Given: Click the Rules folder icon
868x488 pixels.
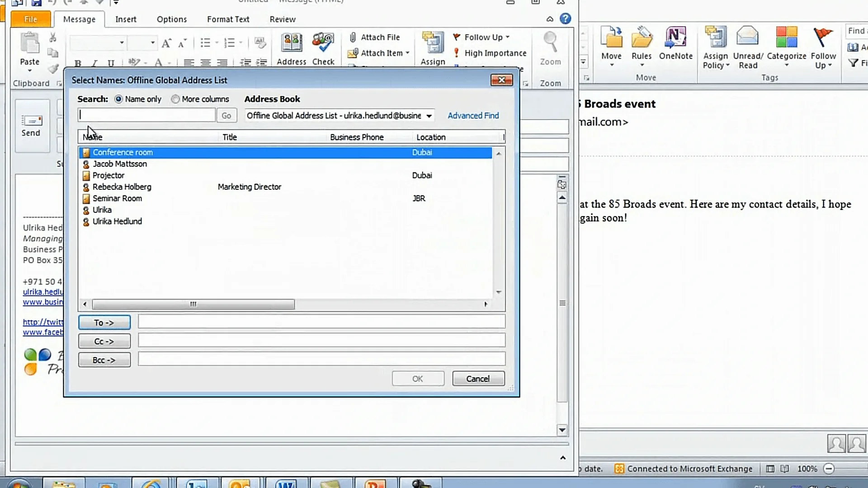Looking at the screenshot, I should [642, 37].
